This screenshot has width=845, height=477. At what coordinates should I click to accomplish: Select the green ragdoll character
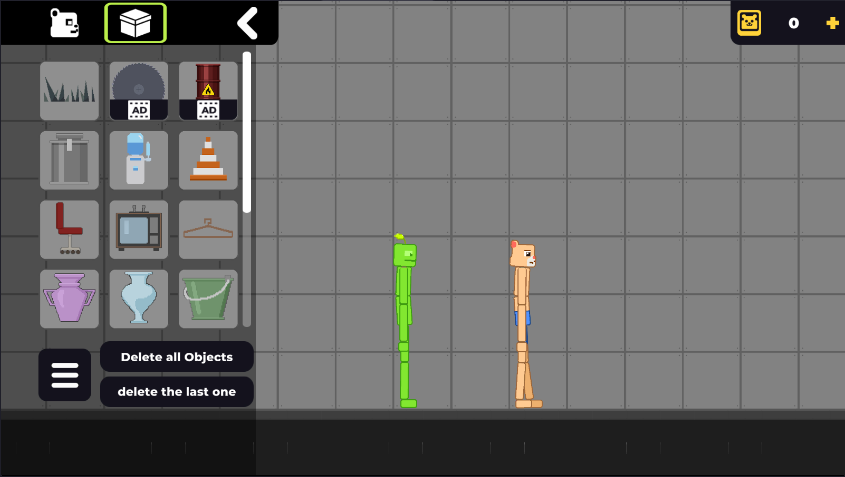click(x=405, y=321)
